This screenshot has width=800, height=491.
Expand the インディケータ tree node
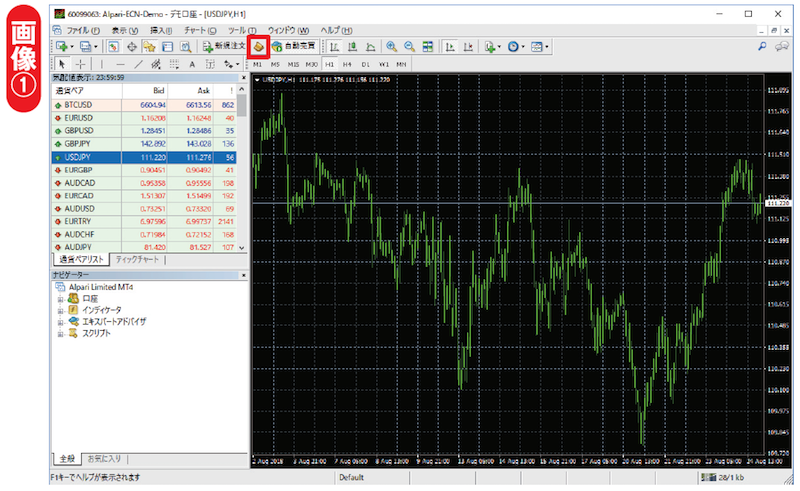pos(61,310)
